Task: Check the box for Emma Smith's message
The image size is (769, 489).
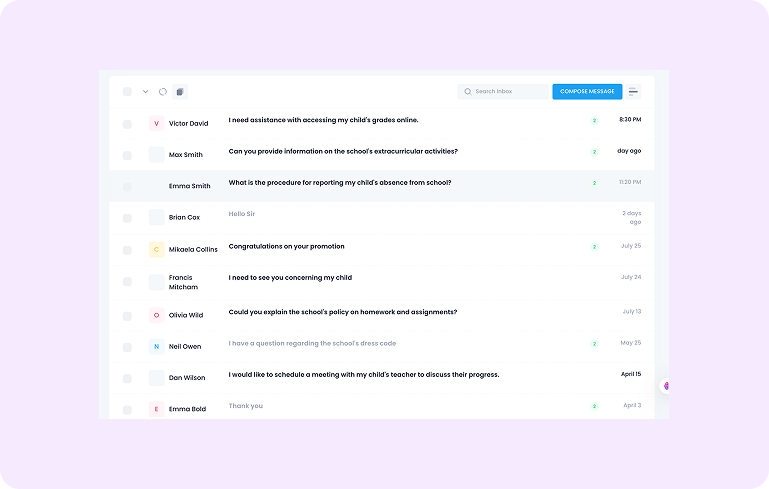Action: [127, 187]
